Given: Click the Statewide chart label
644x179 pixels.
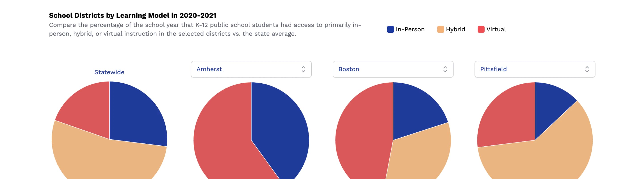Looking at the screenshot, I should click(x=109, y=72).
